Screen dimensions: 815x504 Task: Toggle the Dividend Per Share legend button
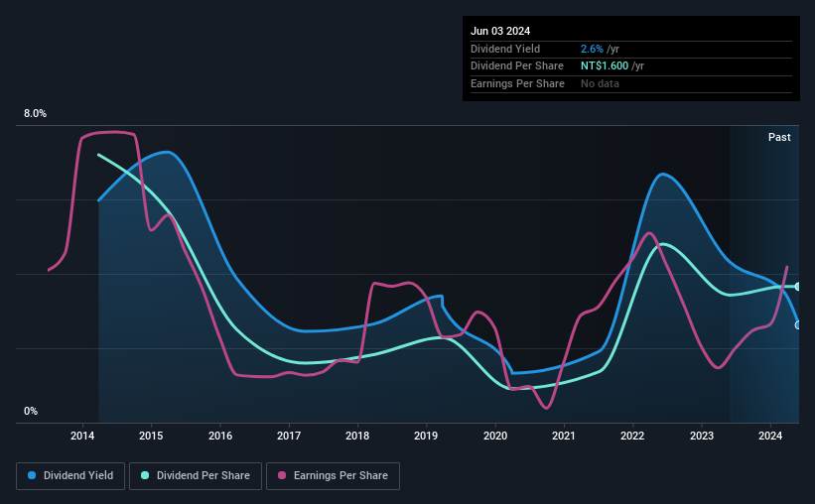196,476
